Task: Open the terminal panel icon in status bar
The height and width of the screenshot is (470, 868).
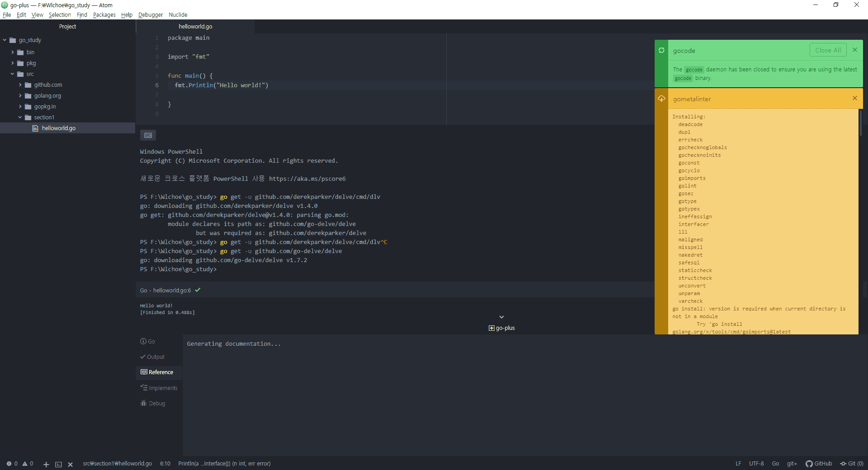Action: tap(58, 464)
